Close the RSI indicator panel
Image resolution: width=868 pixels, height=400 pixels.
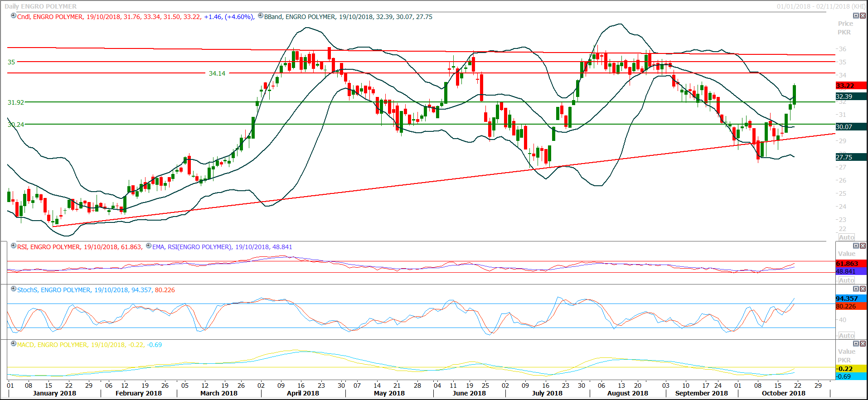[863, 246]
